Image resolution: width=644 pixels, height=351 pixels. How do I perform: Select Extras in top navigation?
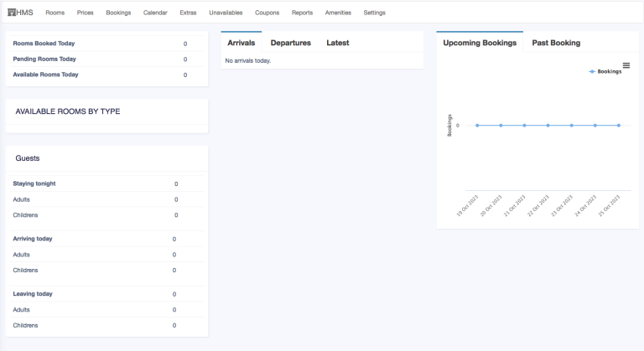[188, 13]
